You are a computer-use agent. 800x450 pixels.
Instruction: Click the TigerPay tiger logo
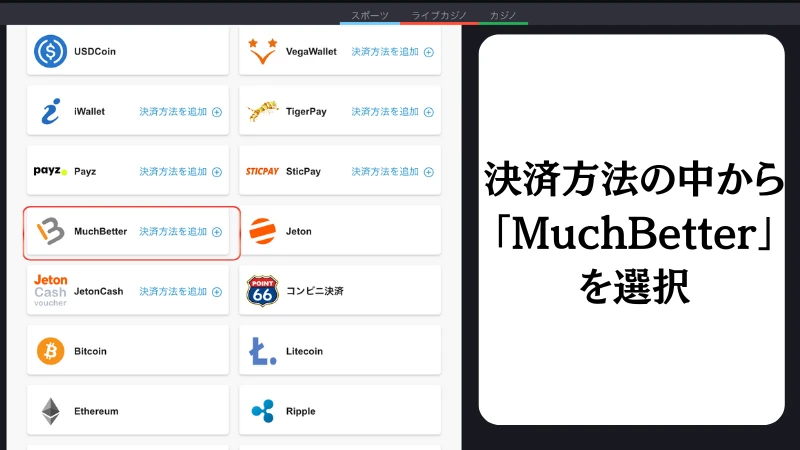point(263,111)
